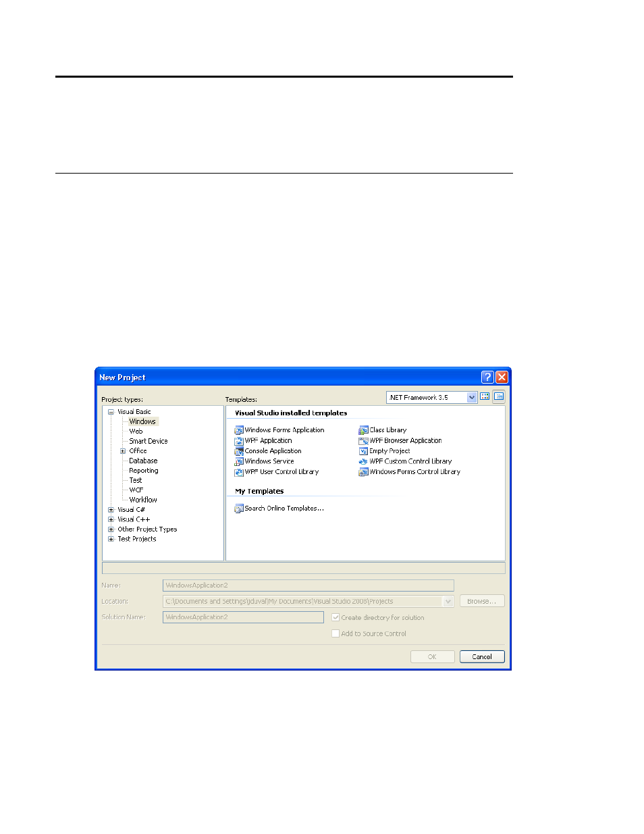The width and height of the screenshot is (644, 834).
Task: Click the Cancel button
Action: point(482,656)
